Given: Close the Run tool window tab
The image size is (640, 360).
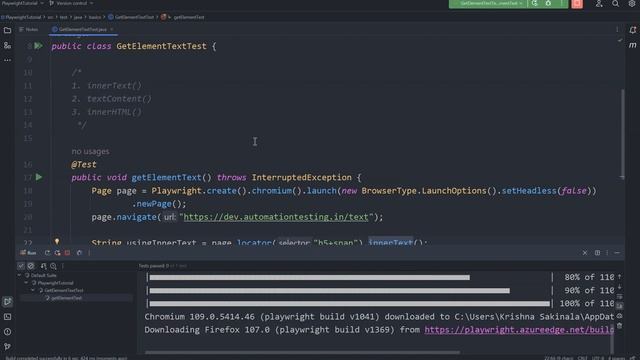Looking at the screenshot, I should click(x=584, y=253).
